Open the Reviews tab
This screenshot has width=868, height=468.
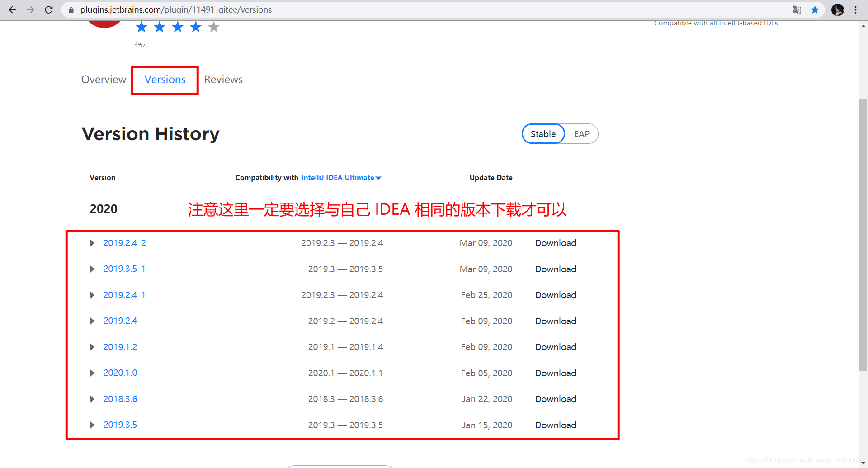223,80
